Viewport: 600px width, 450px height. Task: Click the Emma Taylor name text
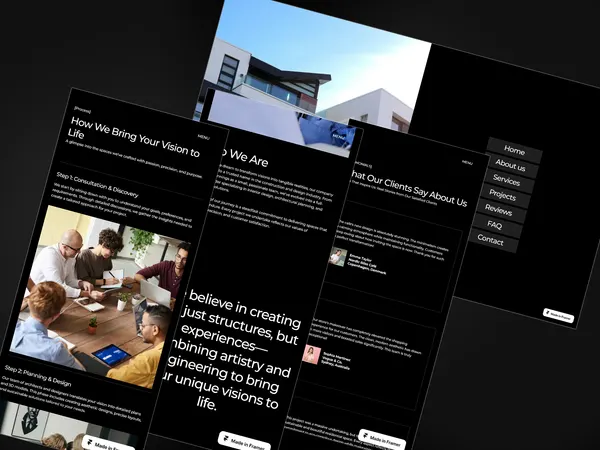[360, 257]
